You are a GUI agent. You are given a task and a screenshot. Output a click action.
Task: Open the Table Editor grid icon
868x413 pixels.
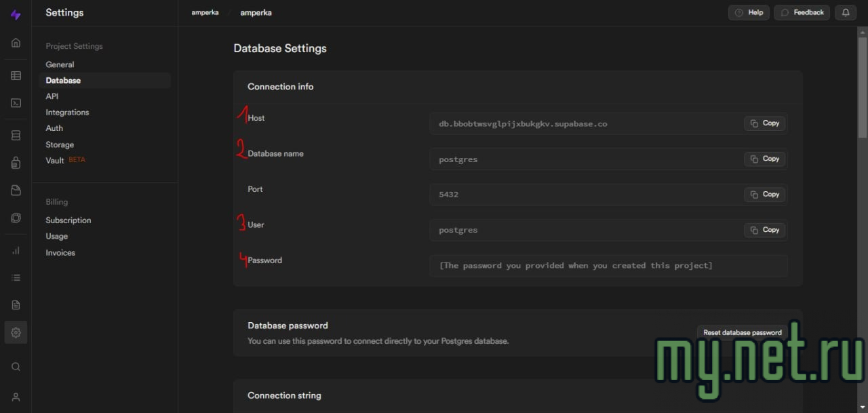tap(16, 76)
